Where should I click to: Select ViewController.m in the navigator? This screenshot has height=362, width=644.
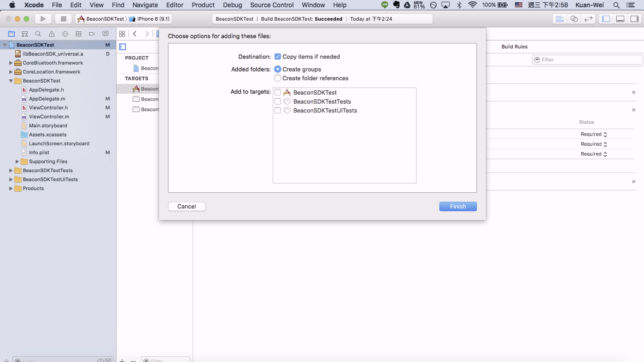[49, 117]
